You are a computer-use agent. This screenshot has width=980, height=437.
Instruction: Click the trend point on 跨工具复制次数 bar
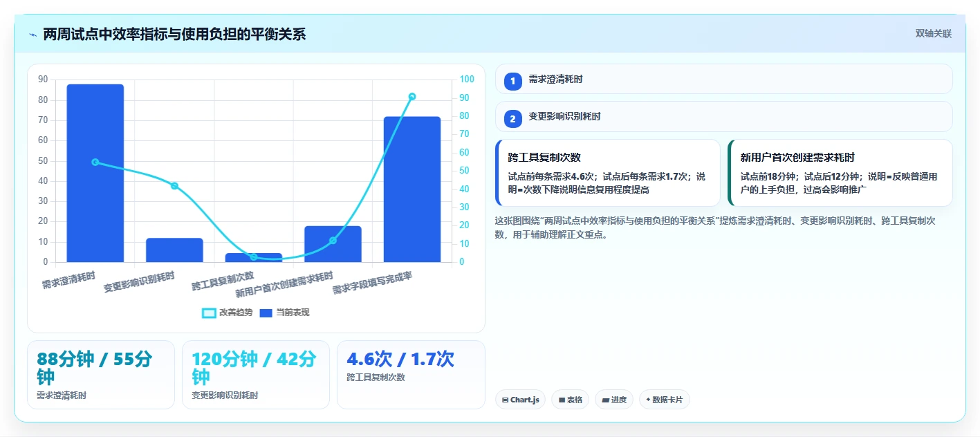click(254, 257)
